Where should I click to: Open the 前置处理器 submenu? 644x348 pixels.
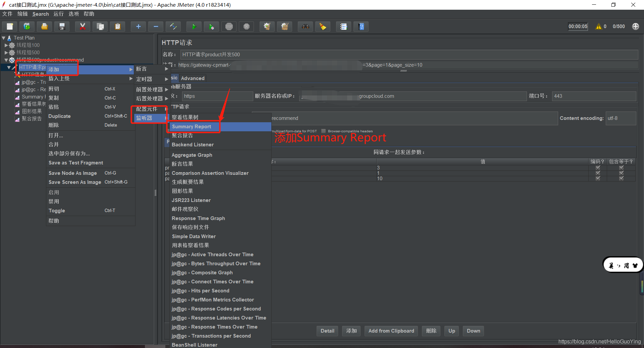coord(152,89)
